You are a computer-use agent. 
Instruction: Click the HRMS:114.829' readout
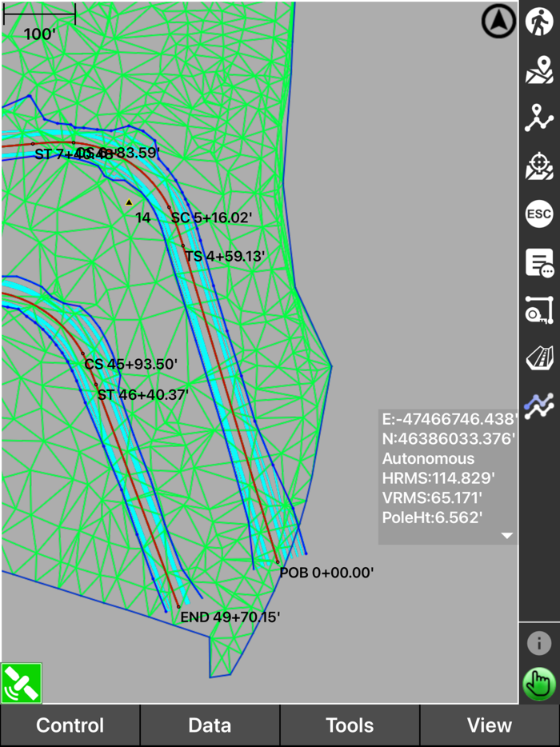click(438, 477)
